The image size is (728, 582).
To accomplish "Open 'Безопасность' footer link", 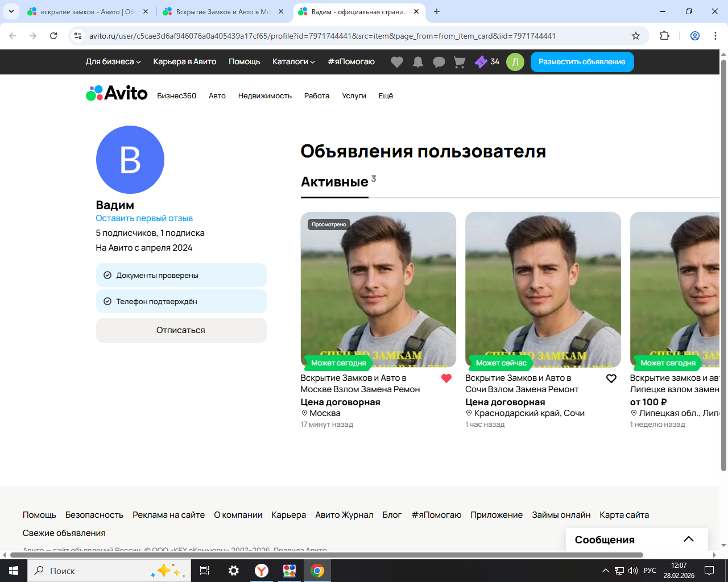I will click(94, 515).
